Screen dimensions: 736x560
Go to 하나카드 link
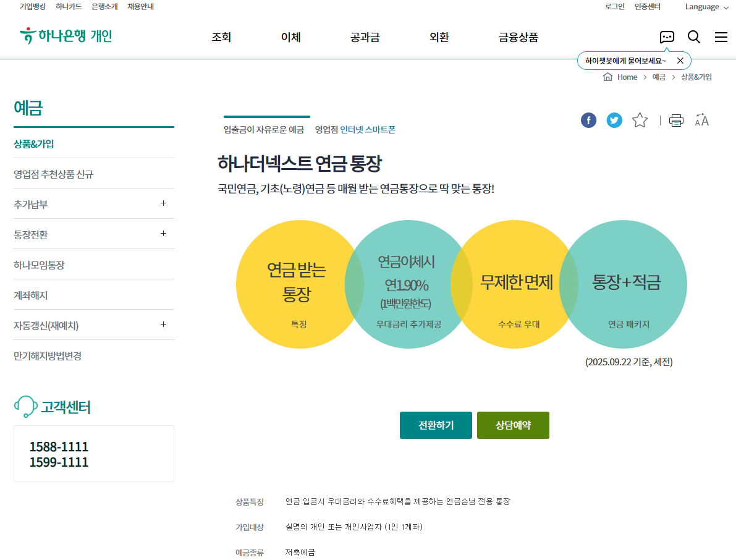pos(69,7)
